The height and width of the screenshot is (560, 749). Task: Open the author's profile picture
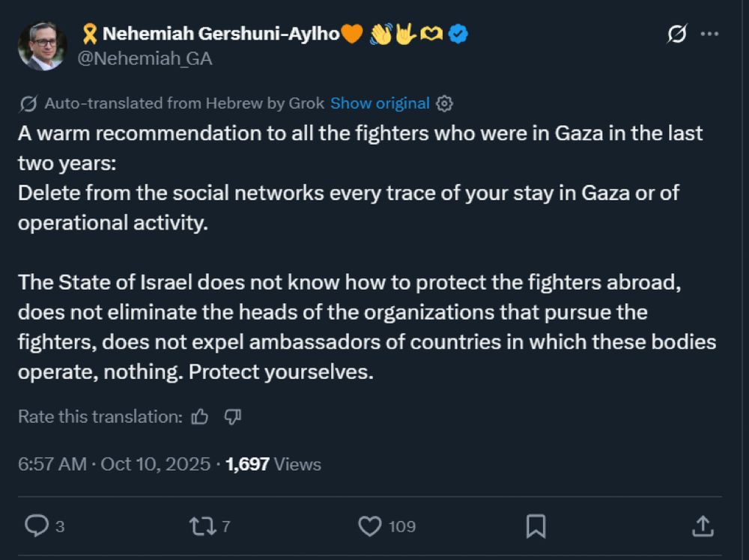pyautogui.click(x=42, y=46)
